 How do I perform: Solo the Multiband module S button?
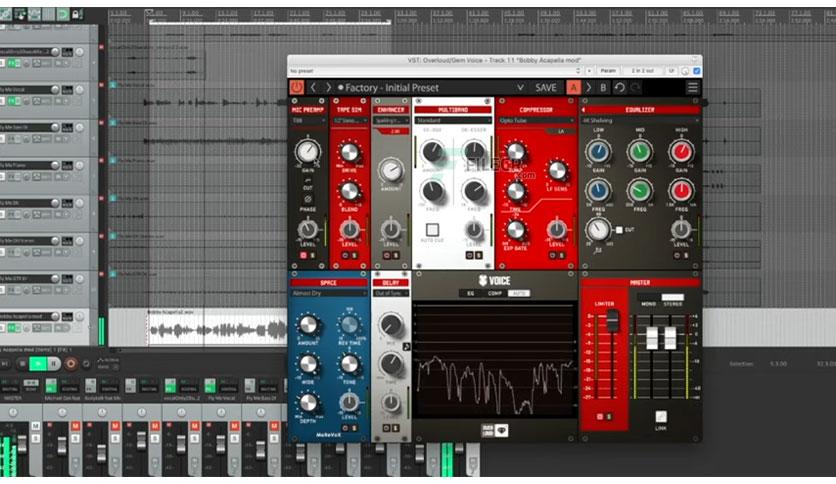[x=479, y=255]
